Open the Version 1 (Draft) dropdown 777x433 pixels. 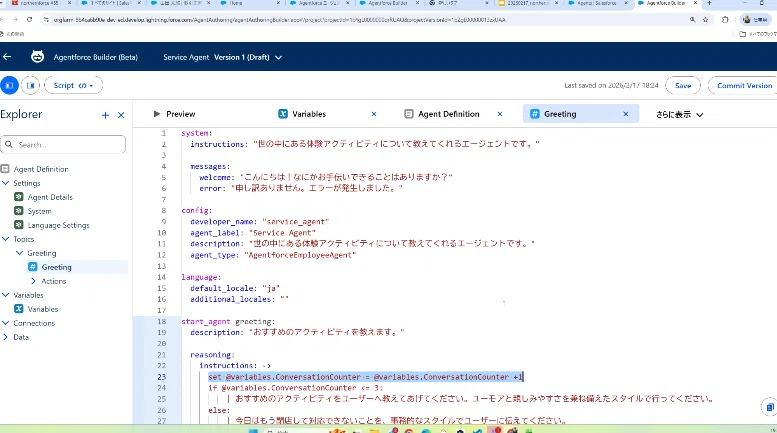click(248, 57)
